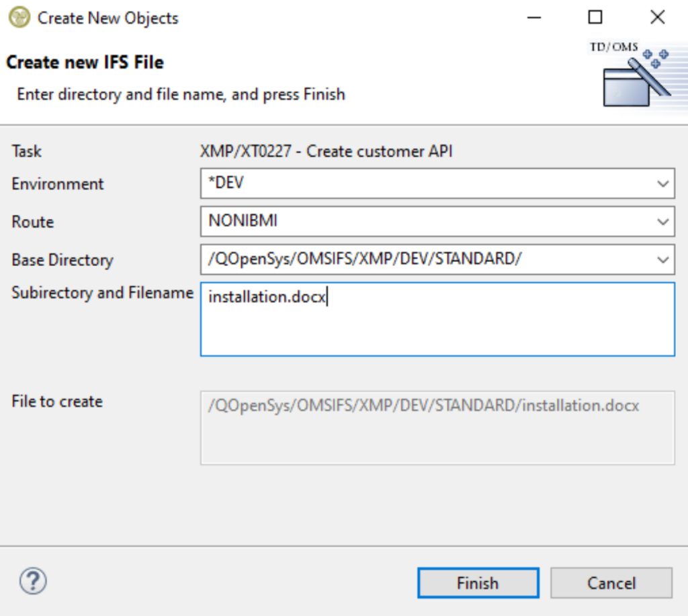The height and width of the screenshot is (616, 688).
Task: Expand the Base Directory dropdown arrow
Action: 663,260
